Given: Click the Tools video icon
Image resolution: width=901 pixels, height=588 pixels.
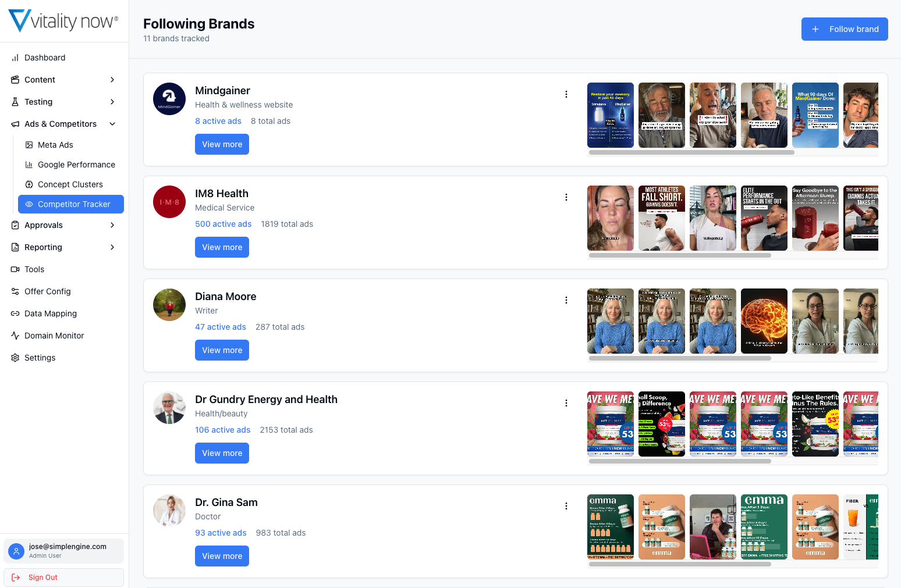Looking at the screenshot, I should click(15, 269).
